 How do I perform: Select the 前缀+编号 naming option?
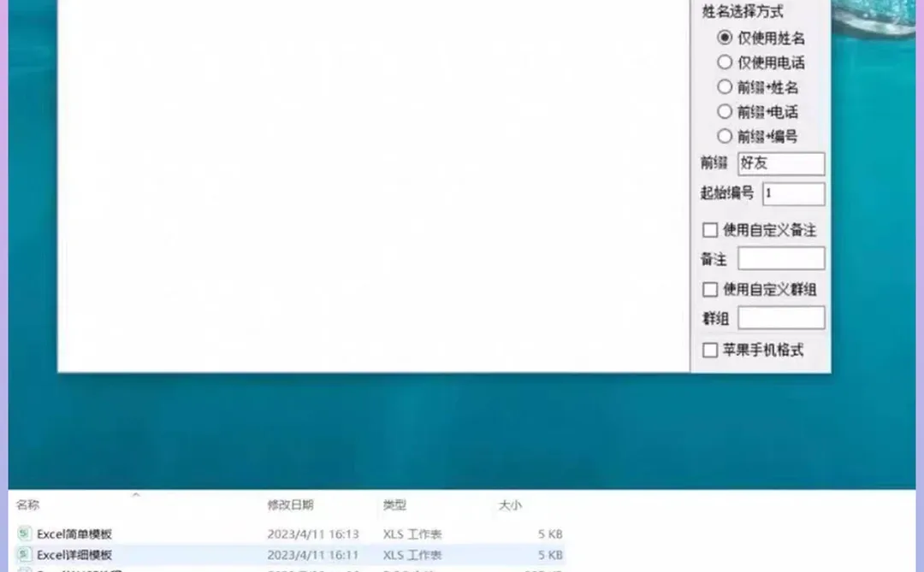[725, 136]
